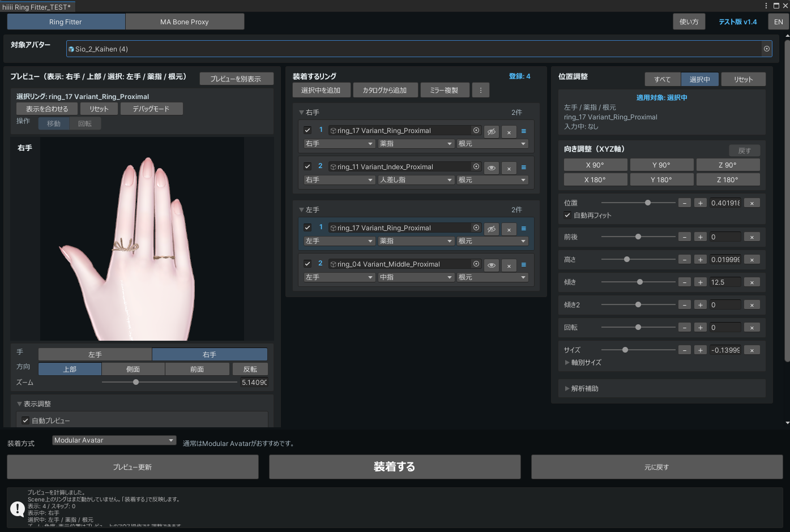The height and width of the screenshot is (532, 790).
Task: Uncheck ring_04 Variant_Middle_Proximal checkbox
Action: (x=308, y=264)
